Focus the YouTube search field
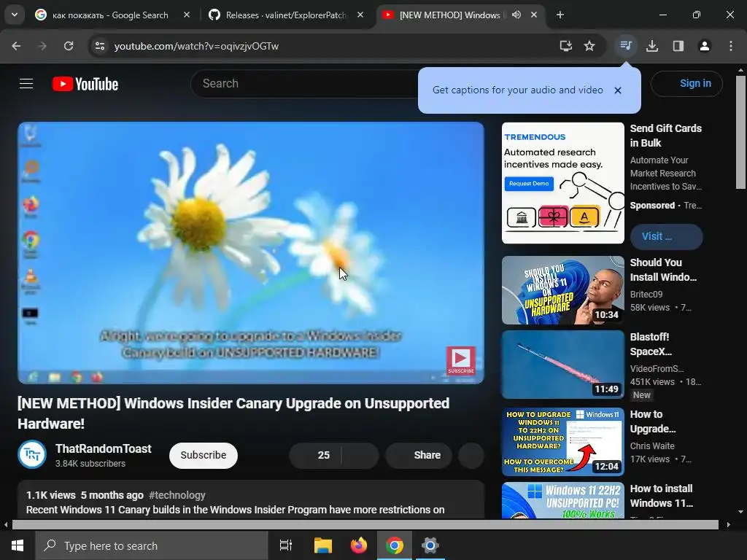Screen dimensions: 747x560 [x=305, y=84]
